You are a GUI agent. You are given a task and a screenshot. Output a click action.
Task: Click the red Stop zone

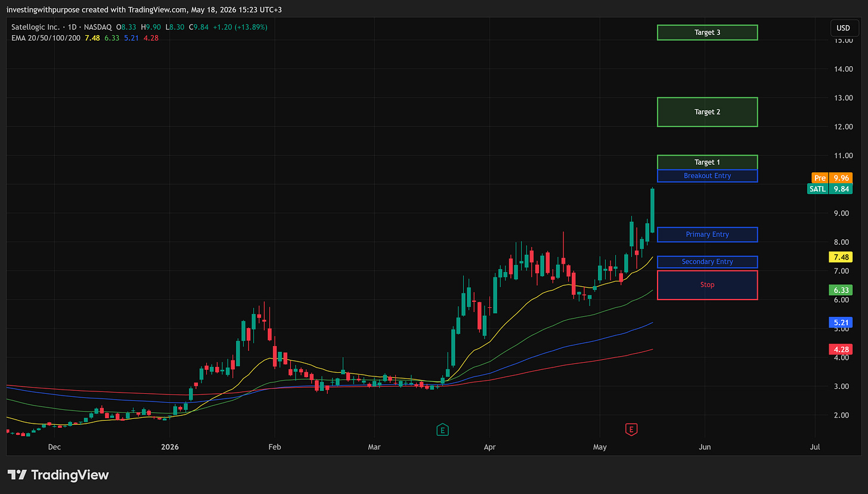click(707, 285)
